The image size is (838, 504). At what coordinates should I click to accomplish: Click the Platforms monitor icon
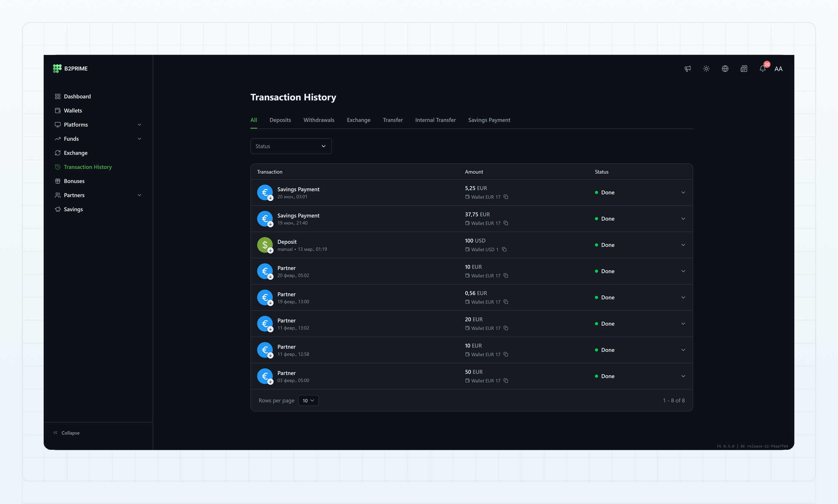click(x=57, y=125)
